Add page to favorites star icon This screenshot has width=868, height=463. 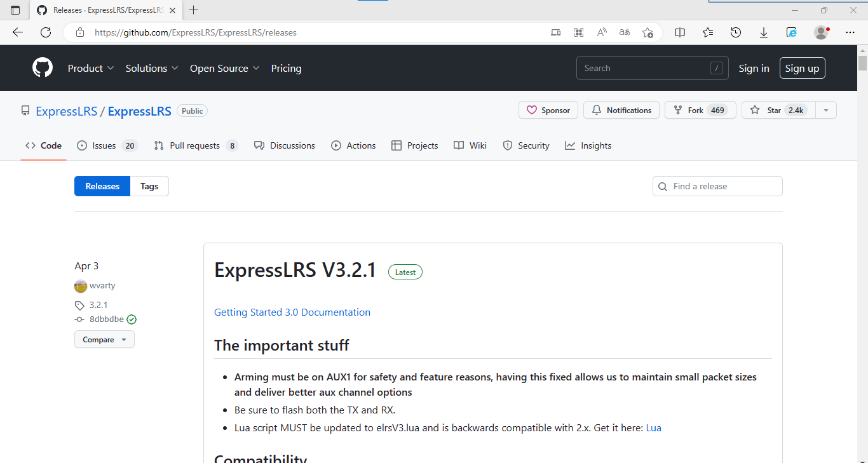pos(648,32)
